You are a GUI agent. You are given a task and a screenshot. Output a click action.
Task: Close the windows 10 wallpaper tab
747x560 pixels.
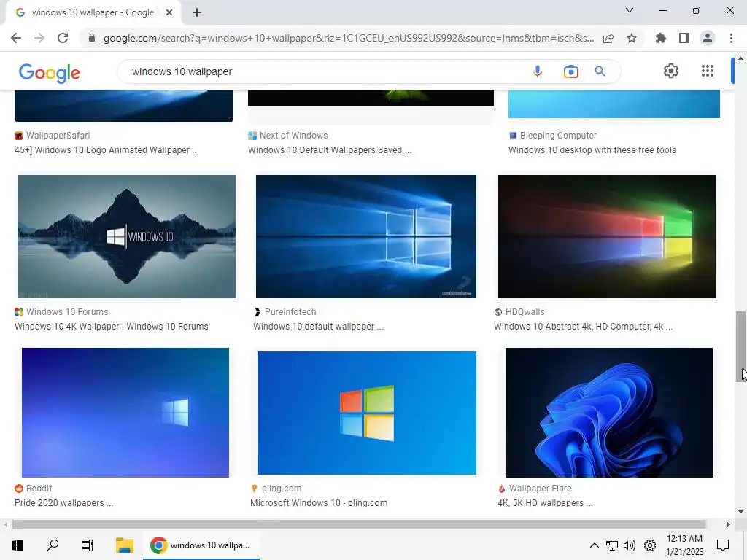(x=169, y=12)
